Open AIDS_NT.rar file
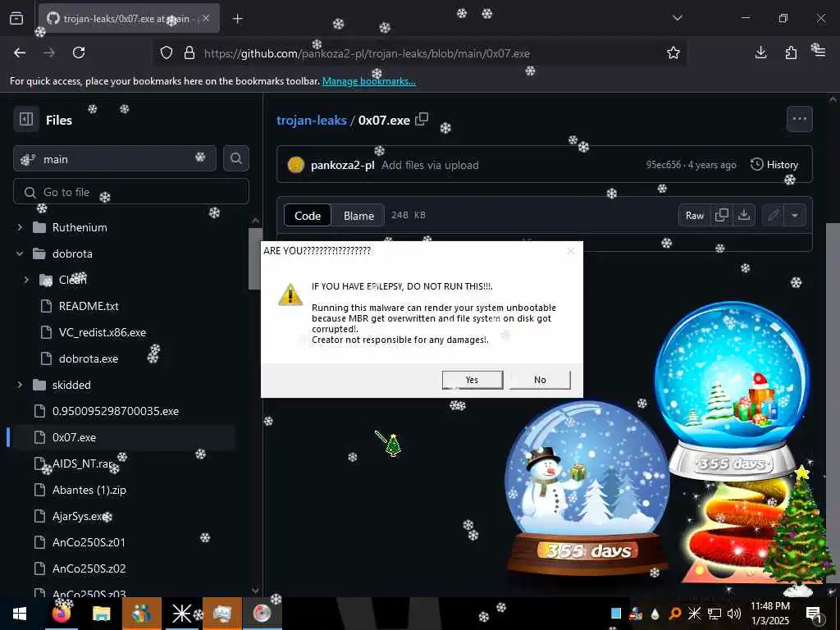This screenshot has width=840, height=630. (83, 463)
